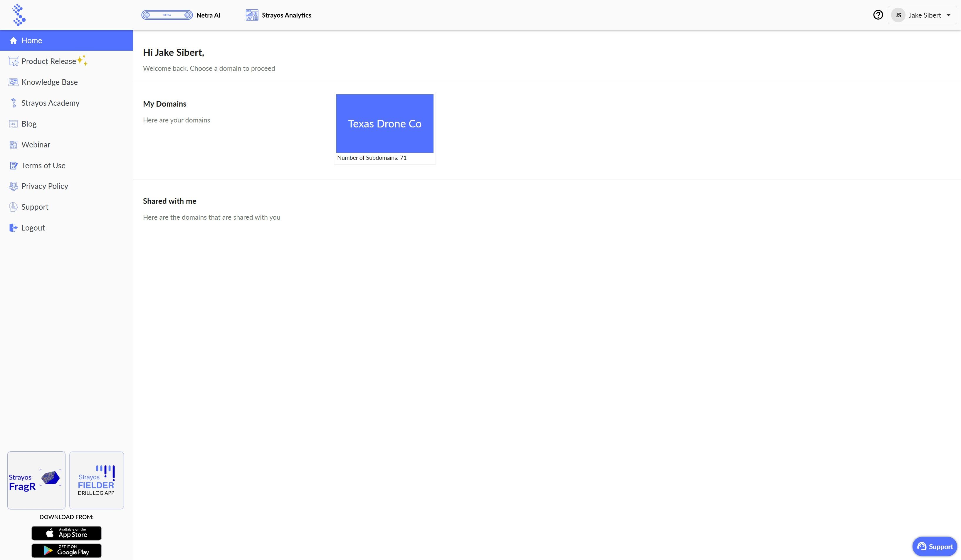Open Netra AI from top bar
The width and height of the screenshot is (961, 560).
pos(181,15)
